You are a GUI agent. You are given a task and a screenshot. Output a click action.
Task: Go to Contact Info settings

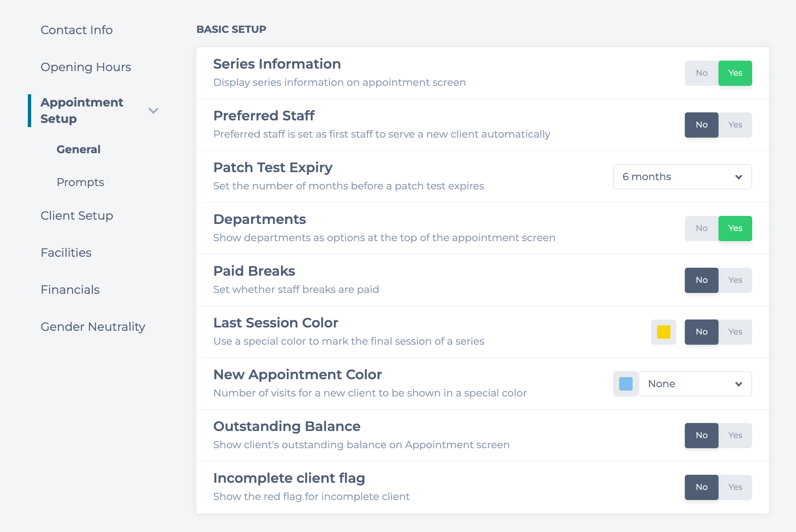(x=77, y=30)
